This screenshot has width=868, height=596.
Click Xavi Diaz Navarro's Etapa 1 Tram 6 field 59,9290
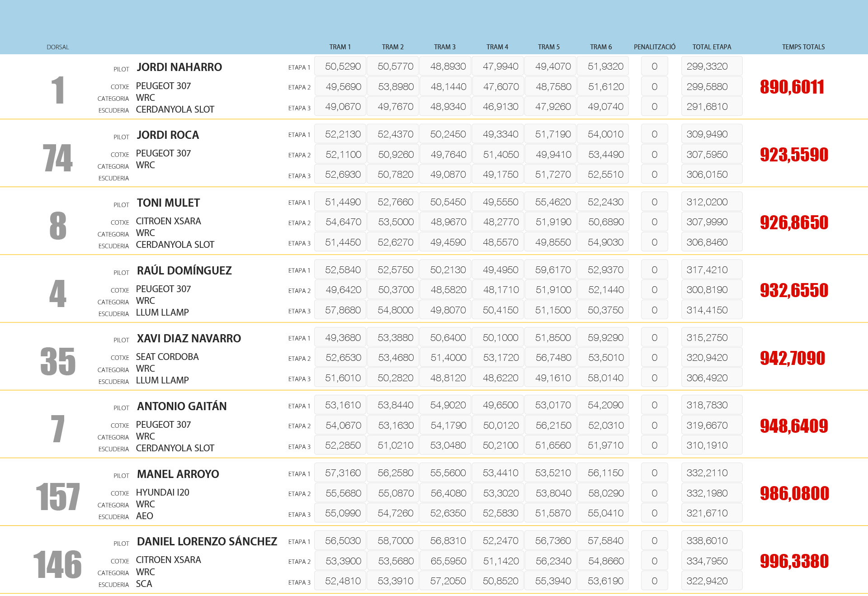pos(605,338)
